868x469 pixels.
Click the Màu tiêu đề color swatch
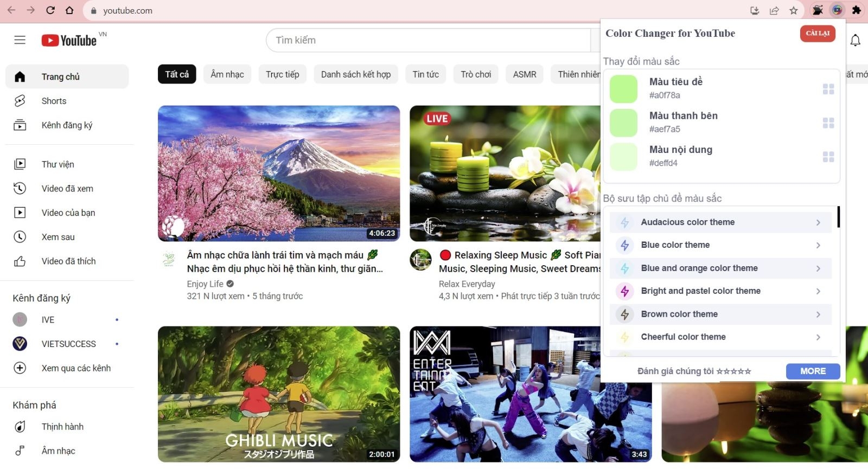pos(623,89)
